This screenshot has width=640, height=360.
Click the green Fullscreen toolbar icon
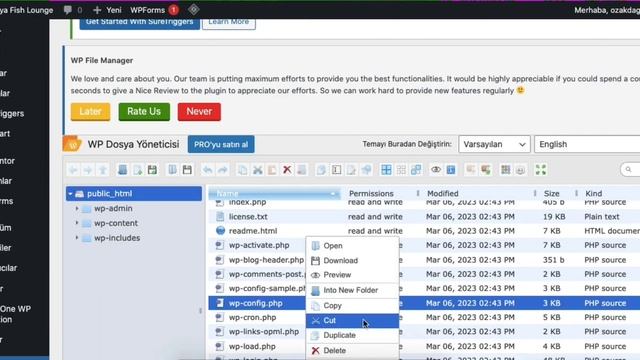coord(541,170)
